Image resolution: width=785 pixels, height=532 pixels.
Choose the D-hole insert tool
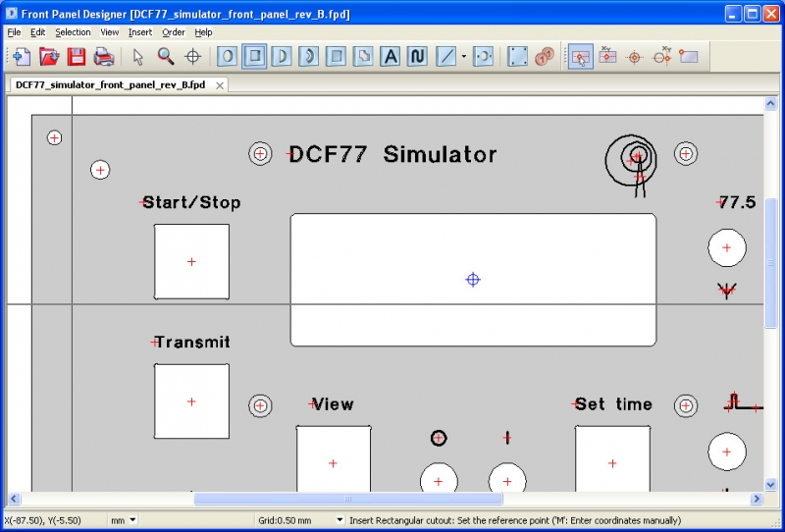(282, 56)
